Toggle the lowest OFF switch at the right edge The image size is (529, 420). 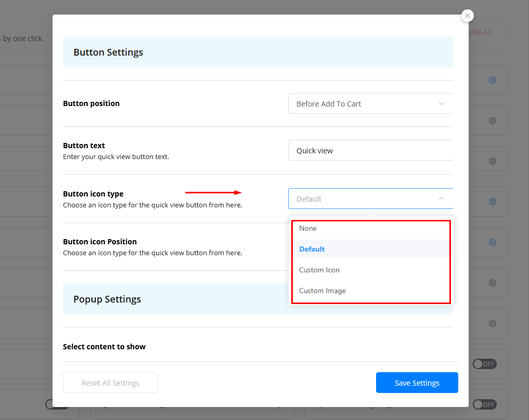coord(484,404)
